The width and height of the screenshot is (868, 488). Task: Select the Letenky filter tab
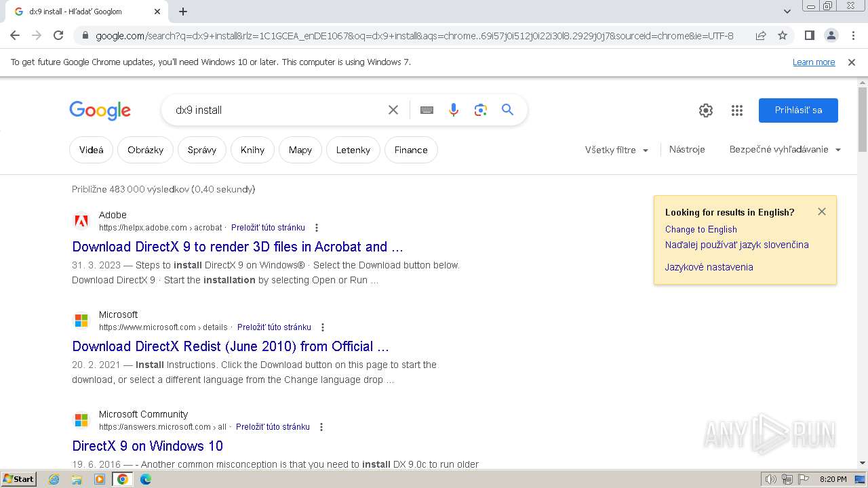click(353, 150)
